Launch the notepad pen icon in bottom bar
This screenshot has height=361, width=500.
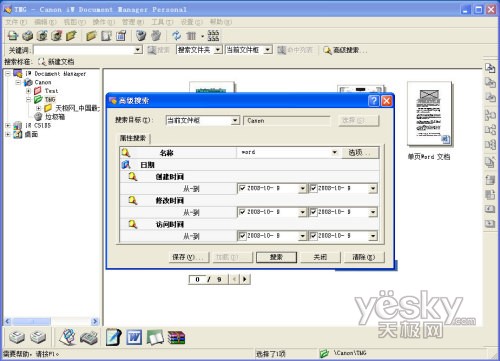point(113,337)
